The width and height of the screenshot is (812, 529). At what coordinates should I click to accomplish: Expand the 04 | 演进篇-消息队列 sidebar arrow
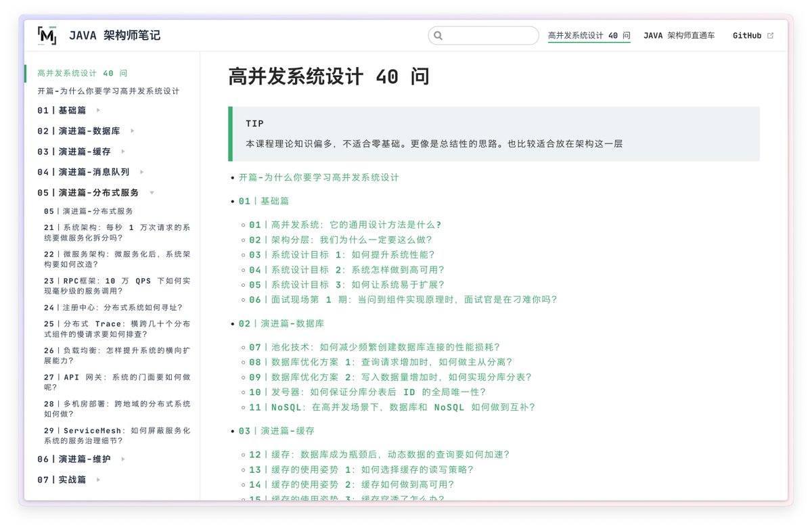(x=141, y=172)
